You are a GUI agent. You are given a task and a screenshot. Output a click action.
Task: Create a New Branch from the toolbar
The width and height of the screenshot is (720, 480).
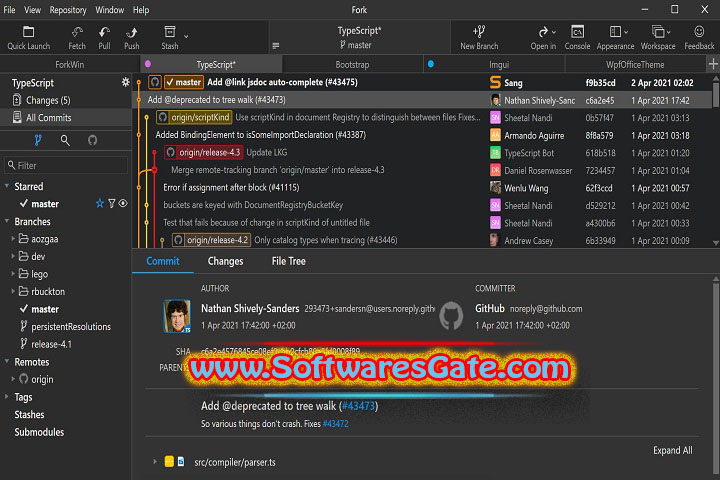[479, 38]
